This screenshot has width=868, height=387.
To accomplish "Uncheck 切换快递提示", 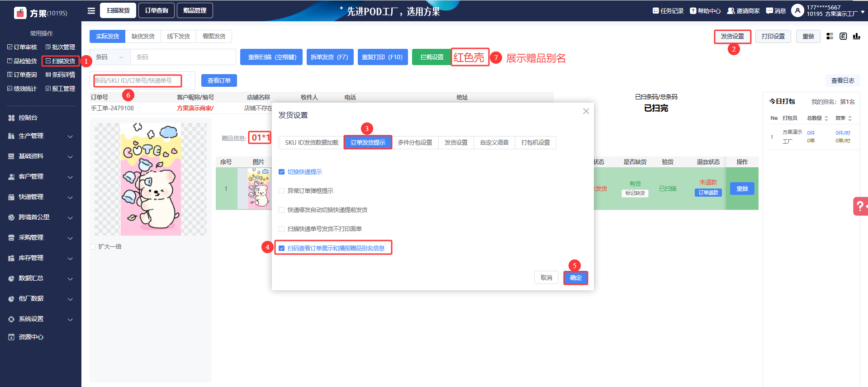I will (x=282, y=172).
